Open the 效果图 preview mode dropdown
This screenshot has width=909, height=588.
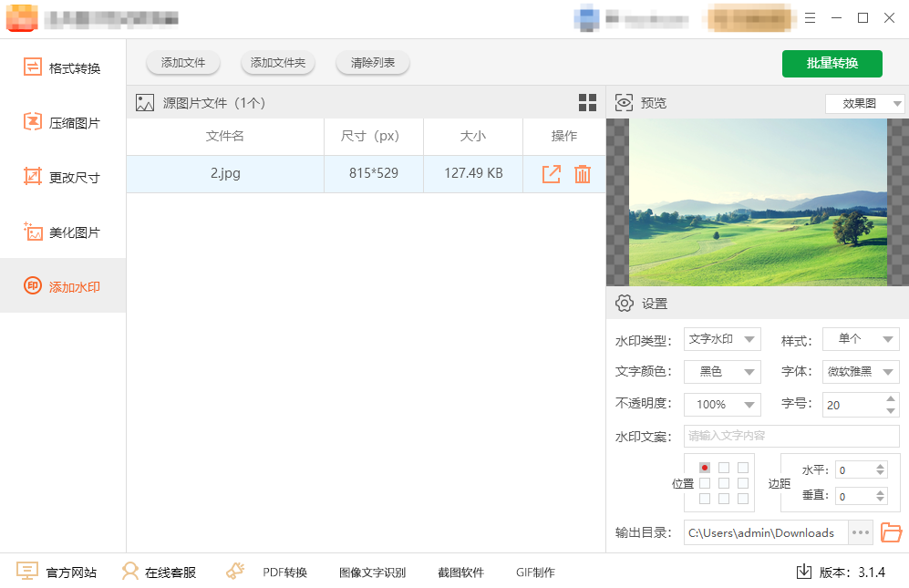tap(863, 103)
